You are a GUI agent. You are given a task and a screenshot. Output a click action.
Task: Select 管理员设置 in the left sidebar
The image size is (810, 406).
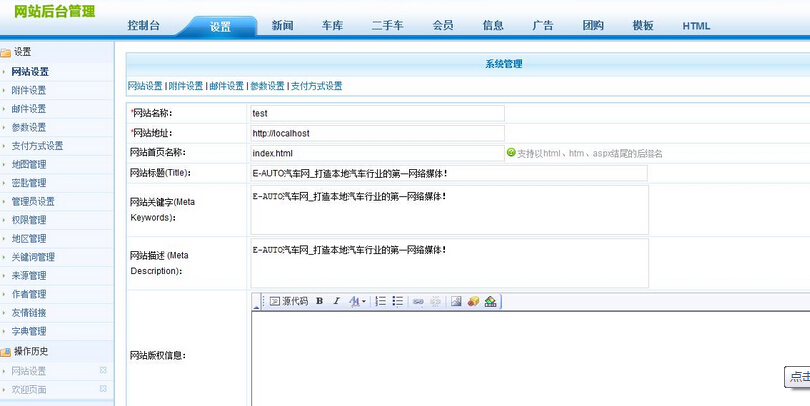33,202
